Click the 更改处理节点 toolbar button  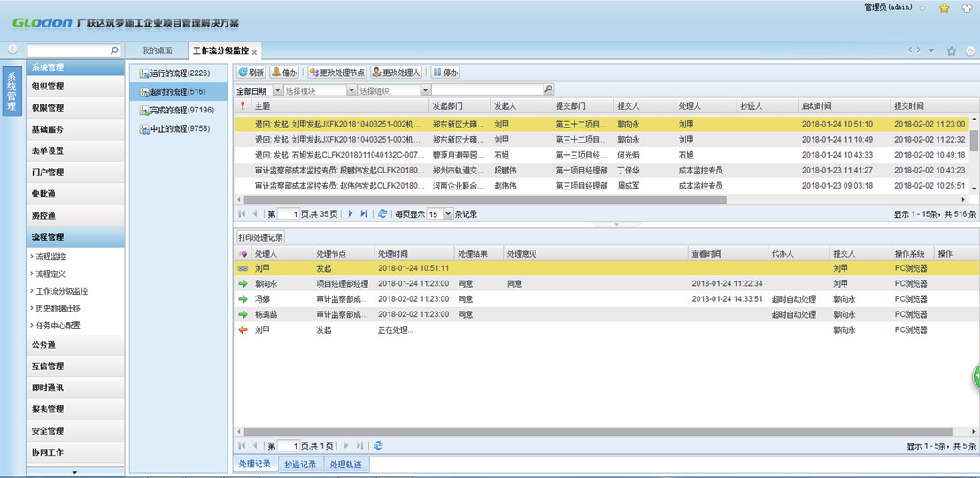(x=337, y=73)
